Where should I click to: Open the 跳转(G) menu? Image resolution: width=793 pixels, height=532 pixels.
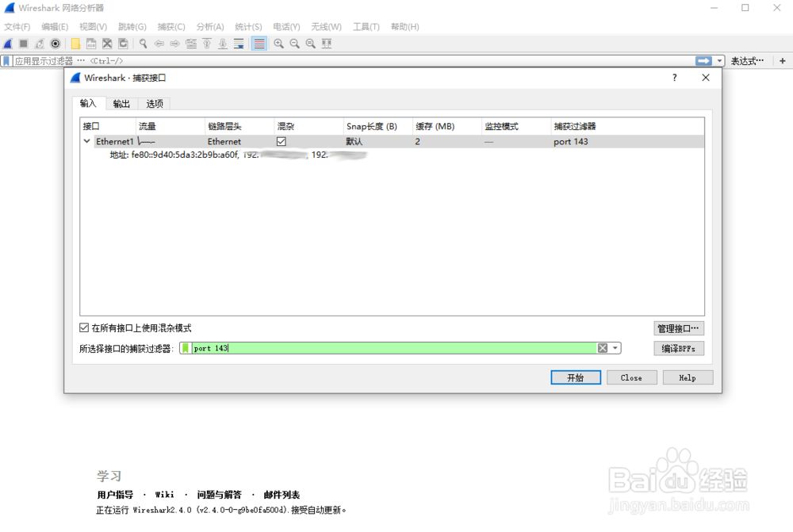point(132,27)
